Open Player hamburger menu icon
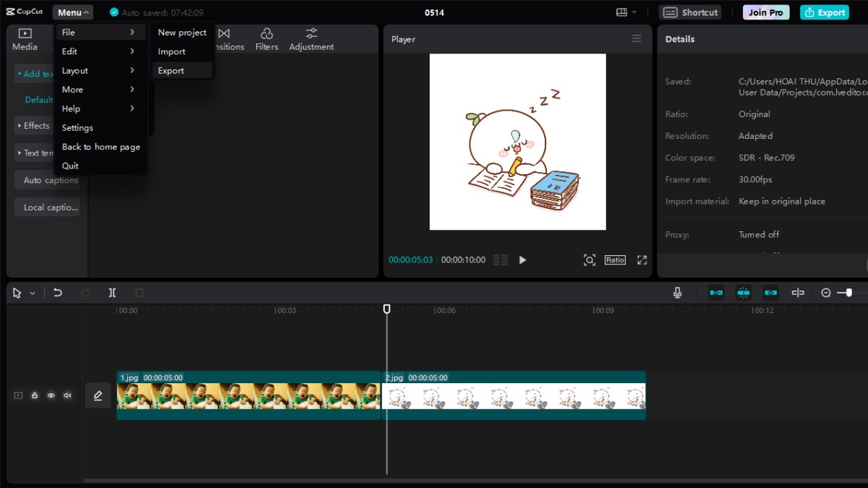Viewport: 868px width, 488px height. (637, 39)
